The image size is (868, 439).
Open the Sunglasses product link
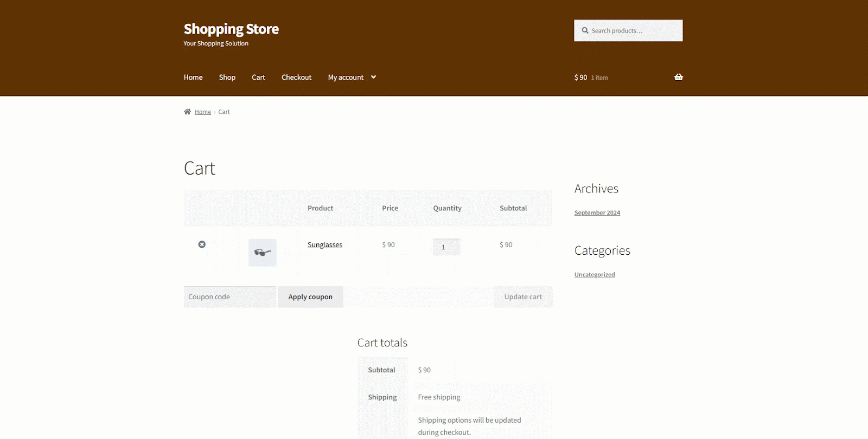(x=324, y=245)
